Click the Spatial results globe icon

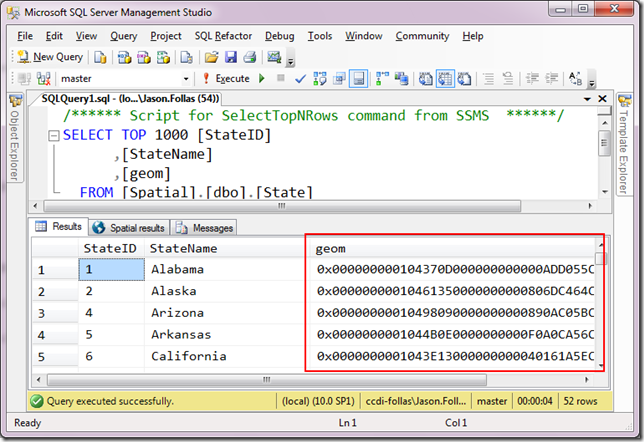pyautogui.click(x=99, y=227)
